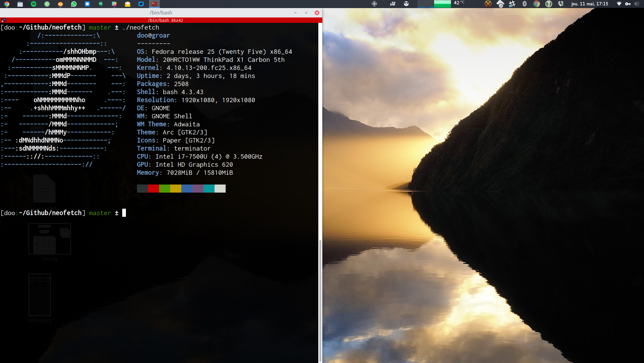The height and width of the screenshot is (363, 644).
Task: Open the Files manager icon
Action: [x=20, y=4]
